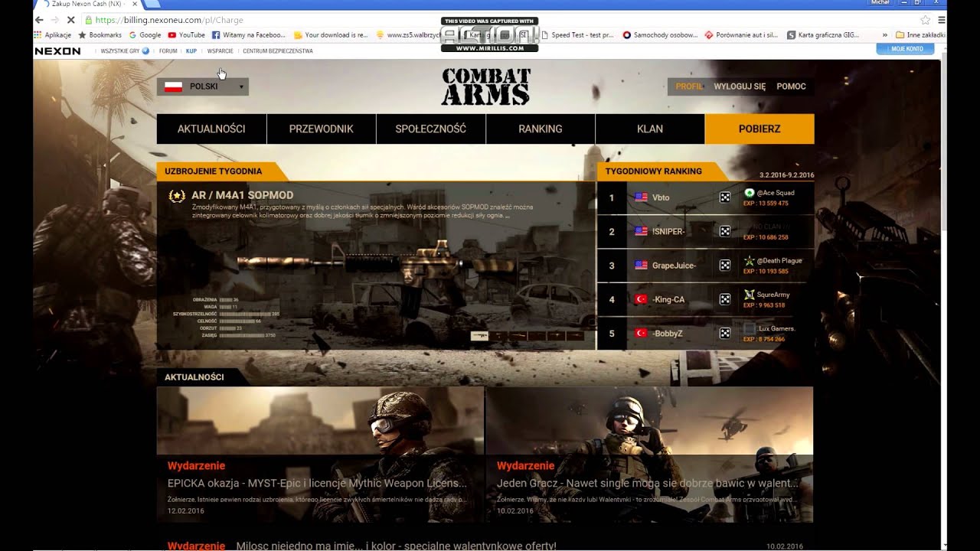Expand the WSZYSTKIE GRY games menu
The image size is (980, 551).
[125, 51]
